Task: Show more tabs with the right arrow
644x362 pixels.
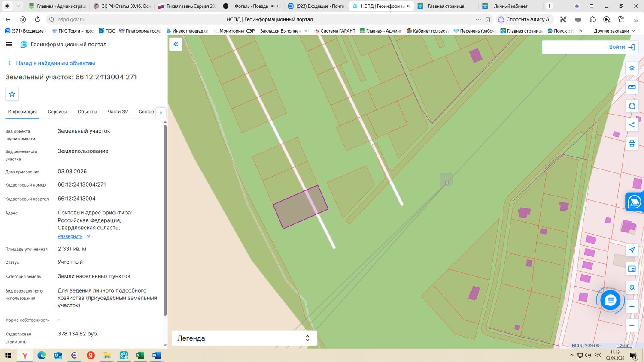Action: pyautogui.click(x=161, y=112)
